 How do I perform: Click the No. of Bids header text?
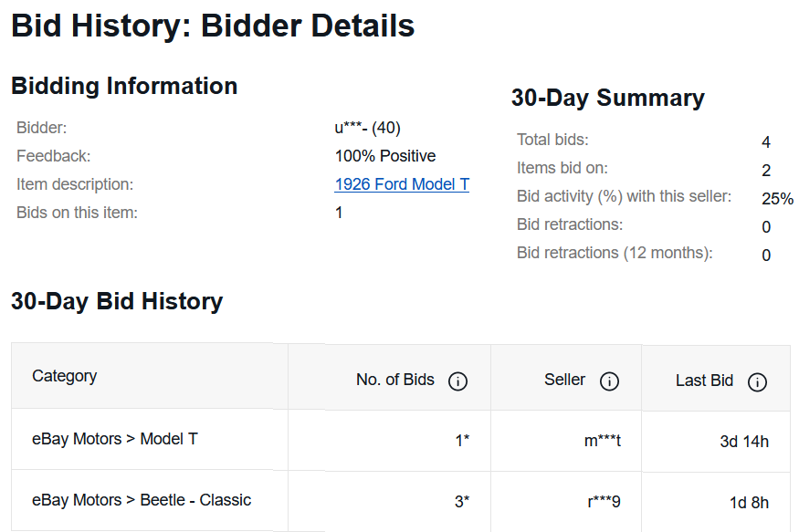pyautogui.click(x=395, y=380)
